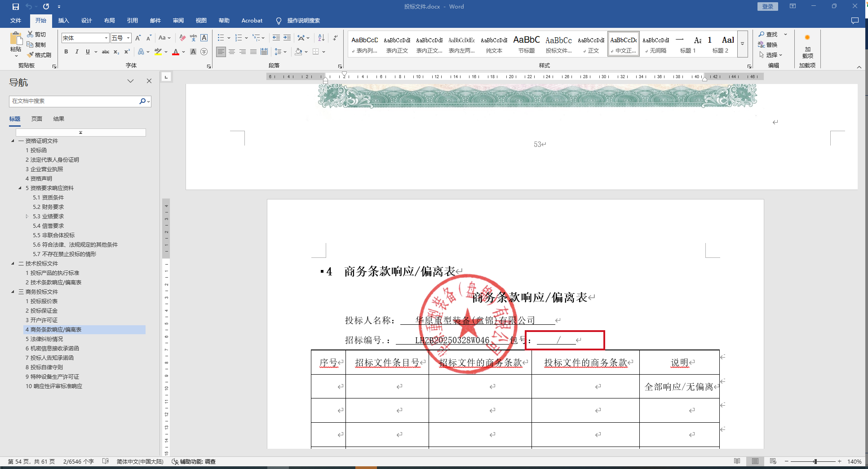Toggle italic formatting
This screenshot has height=469, width=868.
pyautogui.click(x=77, y=52)
